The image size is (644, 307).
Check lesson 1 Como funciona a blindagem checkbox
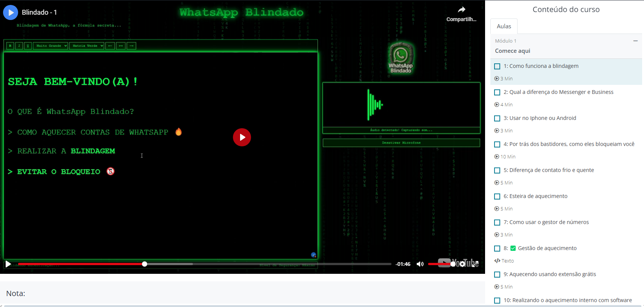pos(497,66)
